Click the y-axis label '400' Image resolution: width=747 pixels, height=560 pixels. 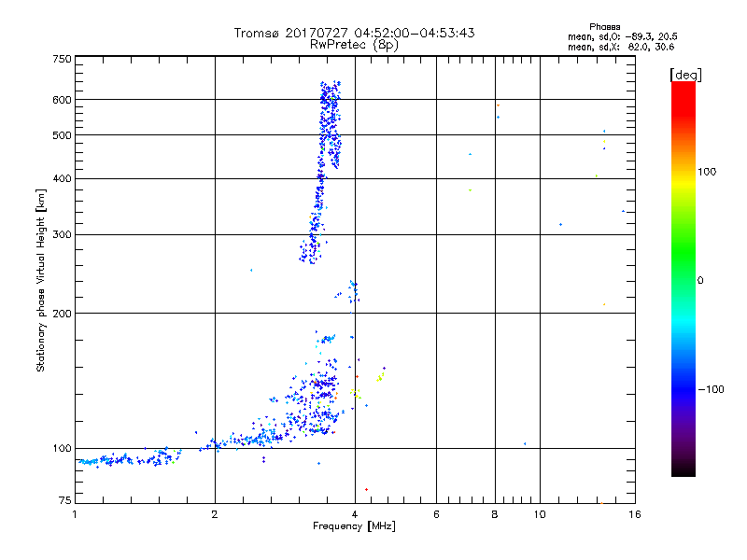click(62, 179)
